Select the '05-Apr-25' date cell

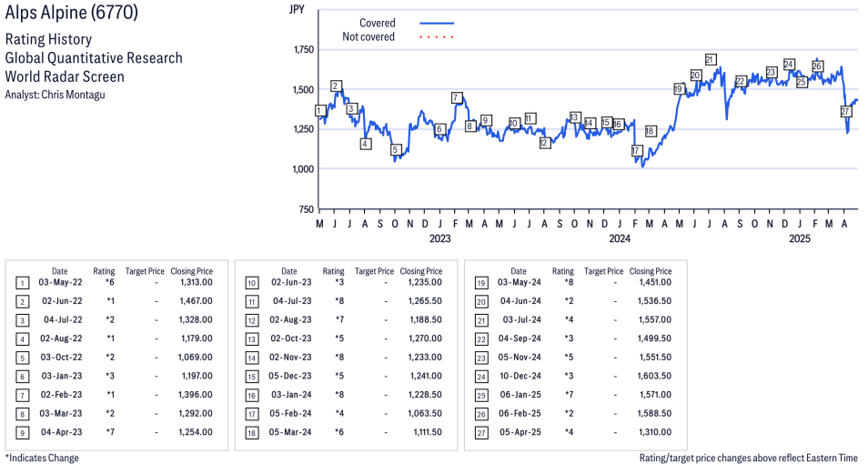(520, 432)
